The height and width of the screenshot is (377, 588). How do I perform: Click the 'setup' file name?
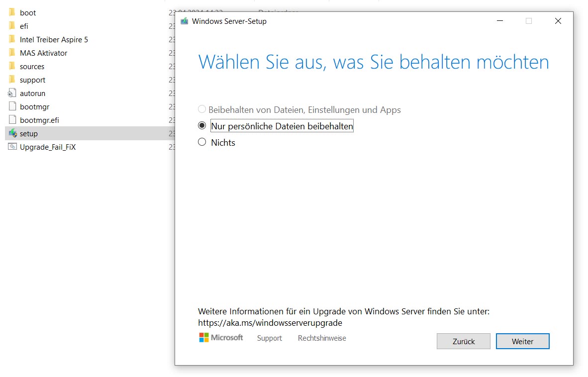pyautogui.click(x=29, y=134)
